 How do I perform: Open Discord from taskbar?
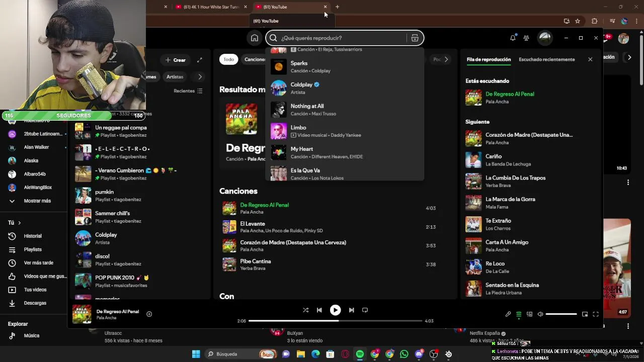pyautogui.click(x=419, y=354)
